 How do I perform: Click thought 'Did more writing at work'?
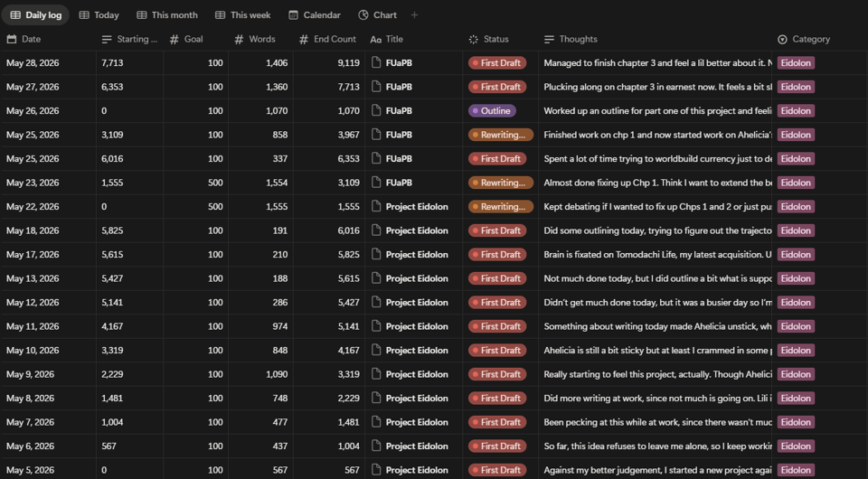656,399
